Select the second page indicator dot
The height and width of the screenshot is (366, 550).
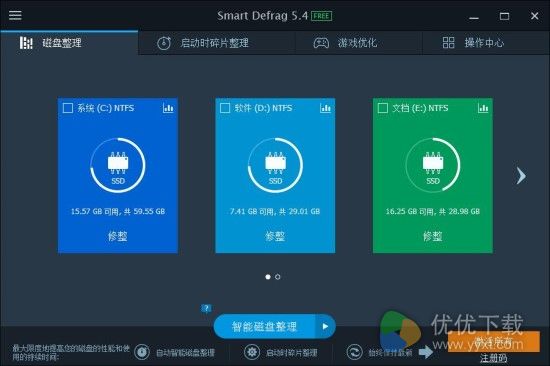(278, 277)
